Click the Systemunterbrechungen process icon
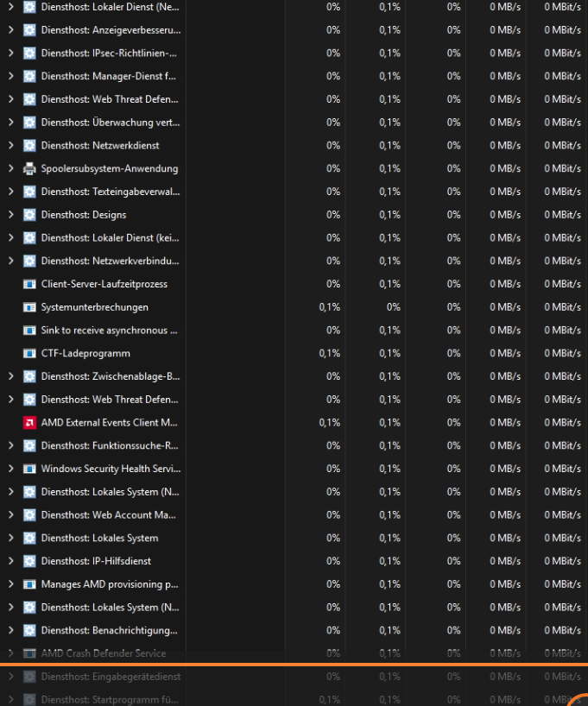 click(29, 307)
